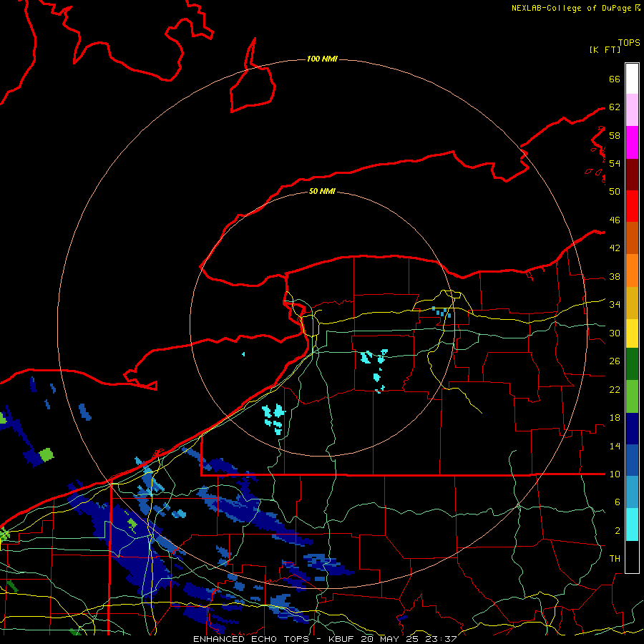
Task: Click the 18 value on the scale
Action: click(x=615, y=418)
